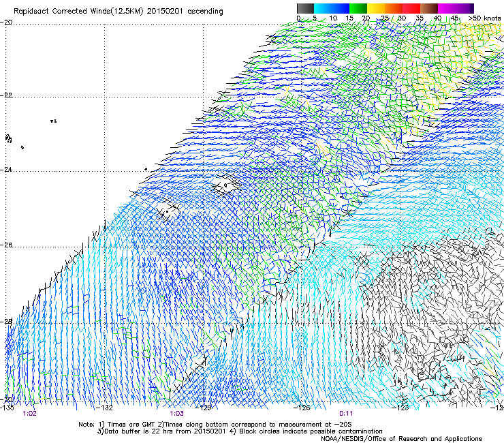Click the purple '0:11' swath time
The width and height of the screenshot is (504, 443).
click(346, 414)
